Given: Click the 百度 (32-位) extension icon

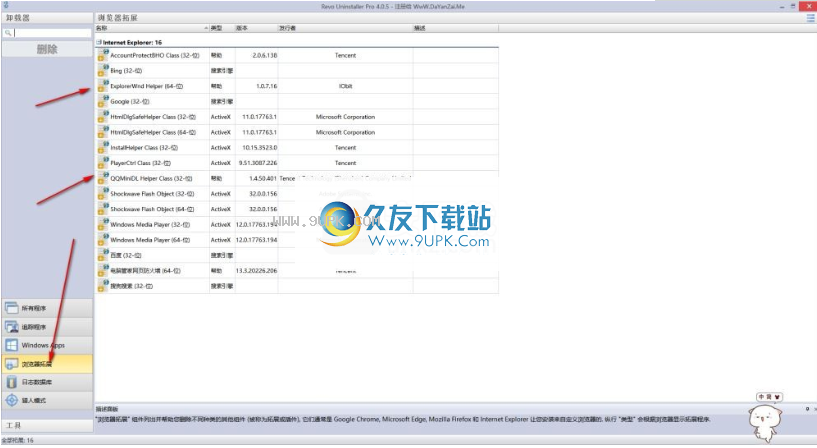Looking at the screenshot, I should tap(103, 255).
